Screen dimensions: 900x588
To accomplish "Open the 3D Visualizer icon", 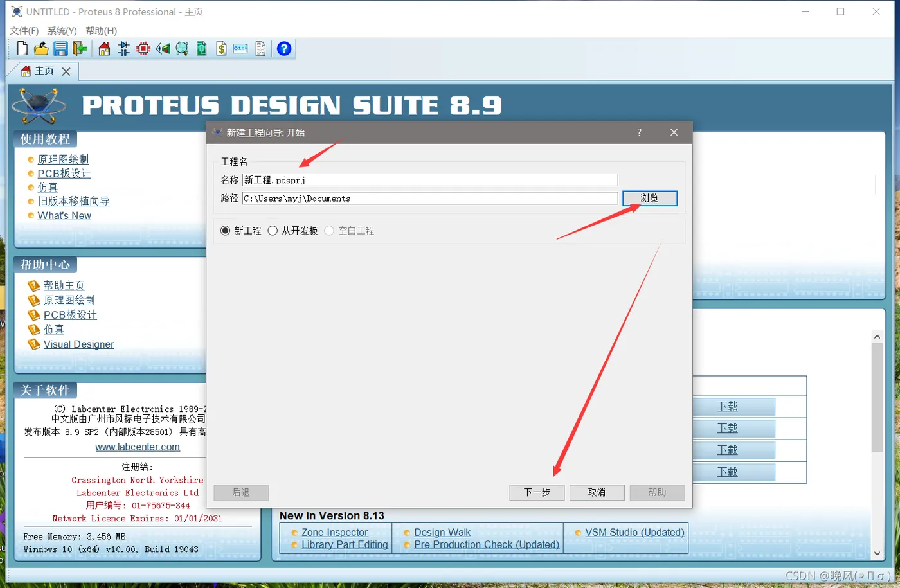I will click(x=163, y=49).
